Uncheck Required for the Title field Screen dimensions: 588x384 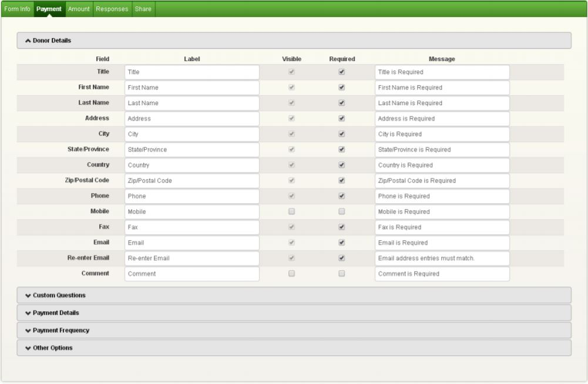coord(342,72)
